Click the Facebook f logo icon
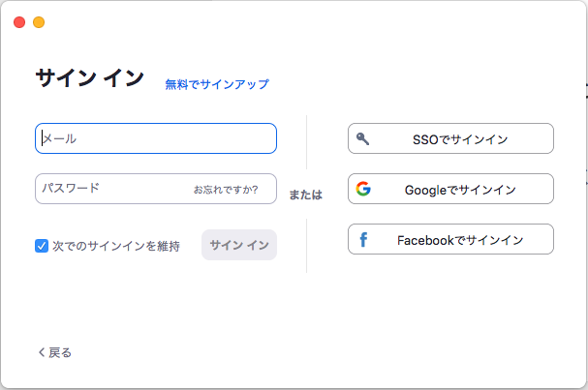This screenshot has height=390, width=588. pyautogui.click(x=363, y=239)
